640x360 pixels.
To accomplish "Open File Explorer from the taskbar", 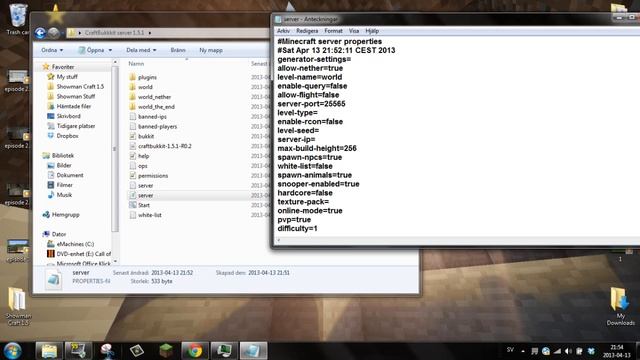I will [x=49, y=351].
